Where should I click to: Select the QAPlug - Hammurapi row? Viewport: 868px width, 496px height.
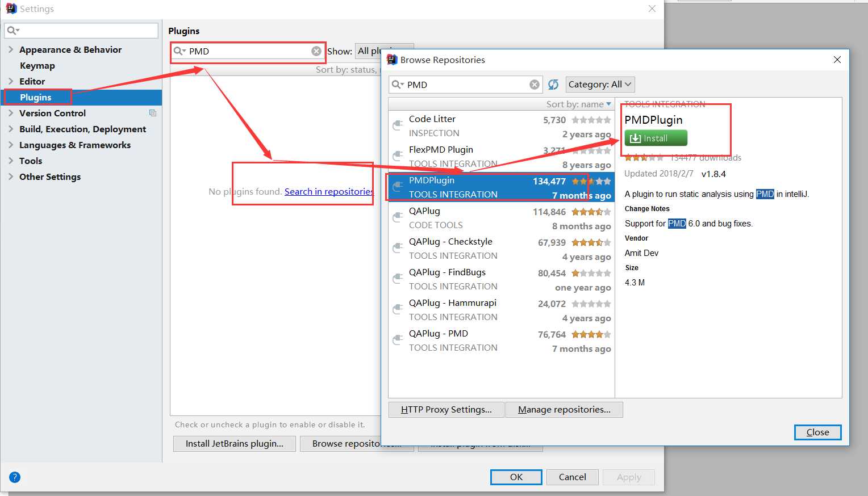click(501, 310)
